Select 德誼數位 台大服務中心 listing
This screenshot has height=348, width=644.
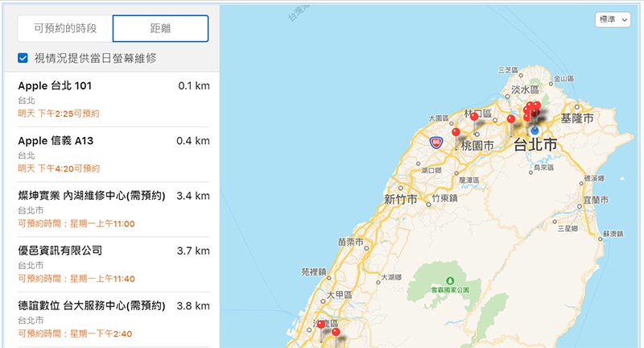(x=114, y=320)
